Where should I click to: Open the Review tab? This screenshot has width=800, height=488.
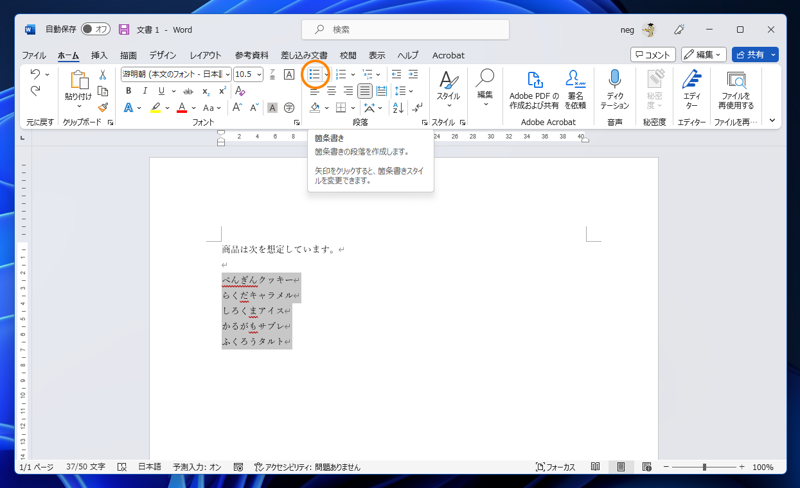(348, 55)
